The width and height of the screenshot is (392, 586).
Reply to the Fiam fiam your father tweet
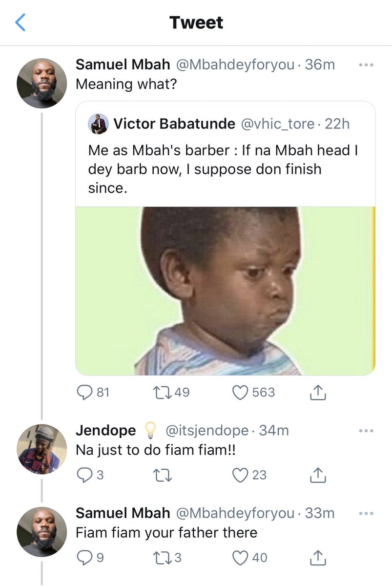point(84,557)
